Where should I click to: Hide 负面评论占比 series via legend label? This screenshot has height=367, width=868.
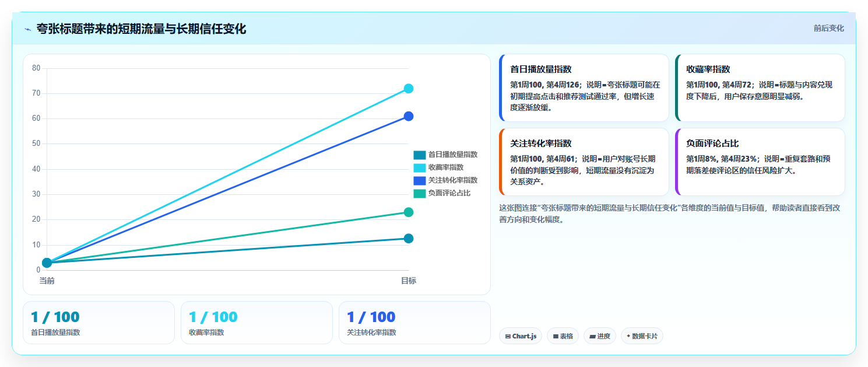(449, 194)
